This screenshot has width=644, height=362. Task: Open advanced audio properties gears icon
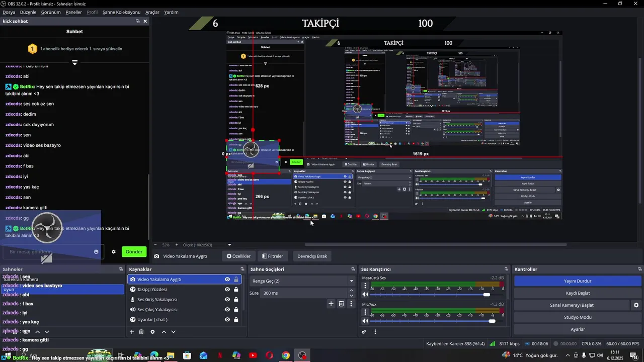pos(364,332)
